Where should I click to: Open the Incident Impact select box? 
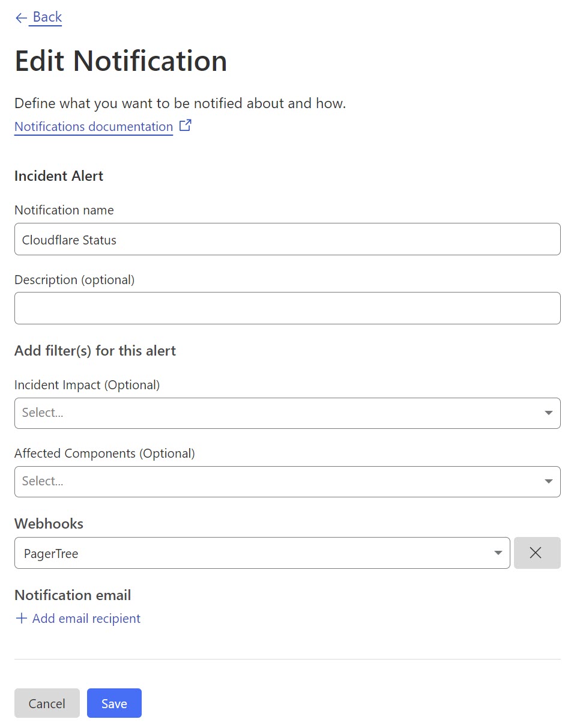(276, 413)
